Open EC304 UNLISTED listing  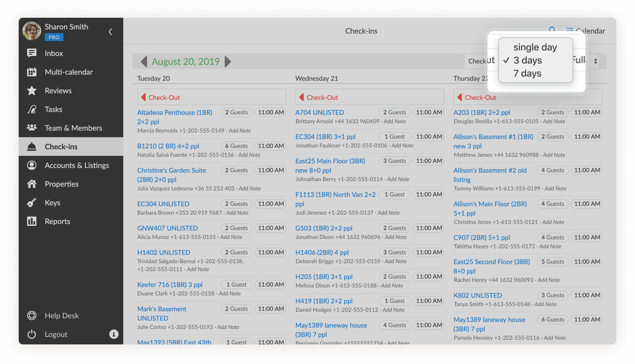(163, 204)
